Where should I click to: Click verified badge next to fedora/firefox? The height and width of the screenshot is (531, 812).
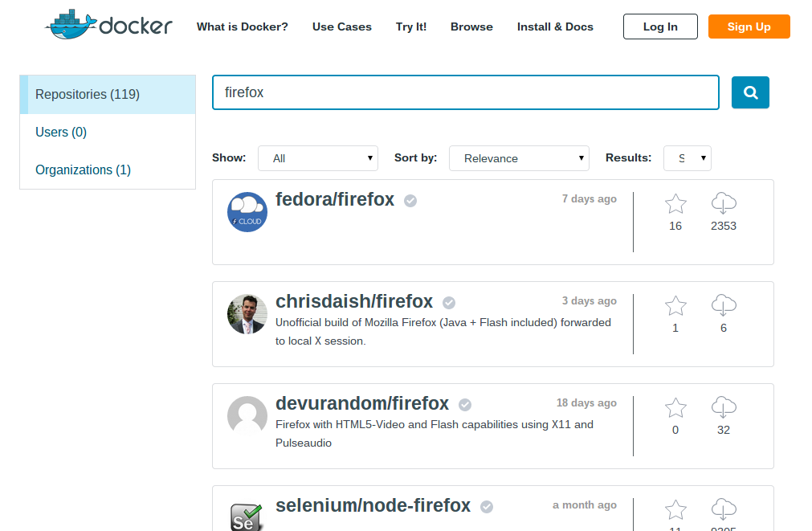(410, 201)
